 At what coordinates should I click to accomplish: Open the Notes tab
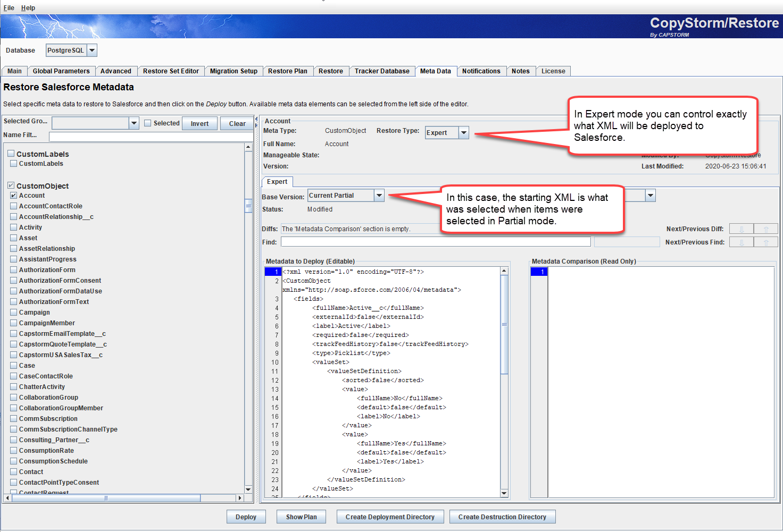point(520,71)
